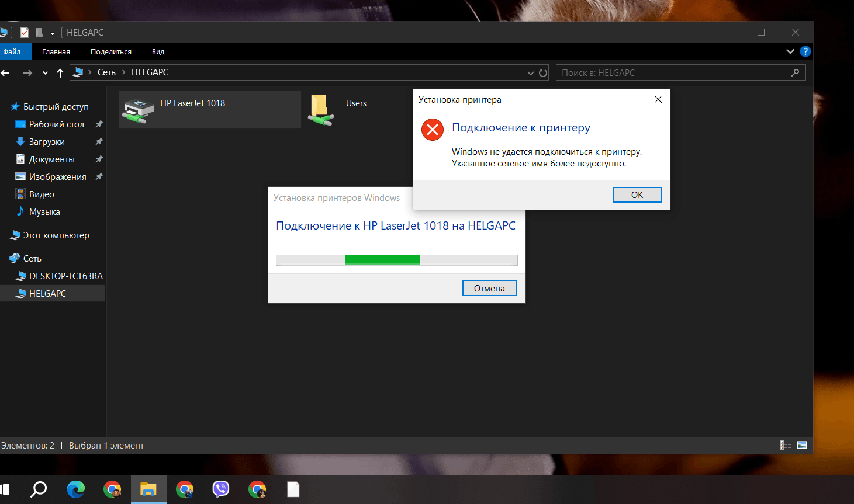Click the pin icon next to Рабочий стол

tap(99, 124)
